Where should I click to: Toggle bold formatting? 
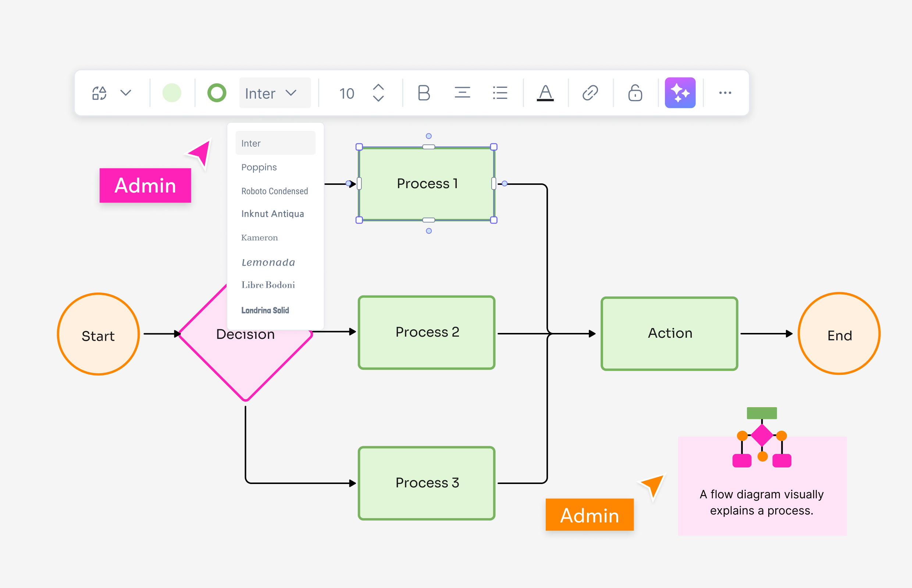[x=424, y=93]
